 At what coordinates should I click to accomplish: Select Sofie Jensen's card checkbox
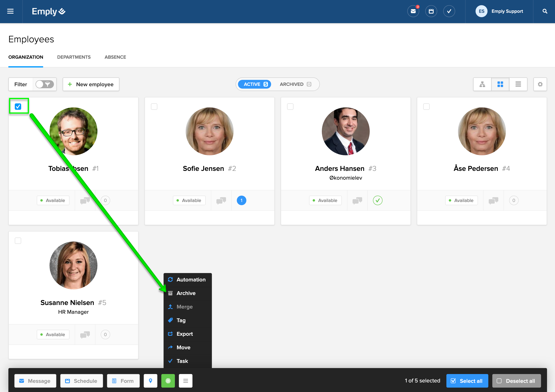(154, 107)
